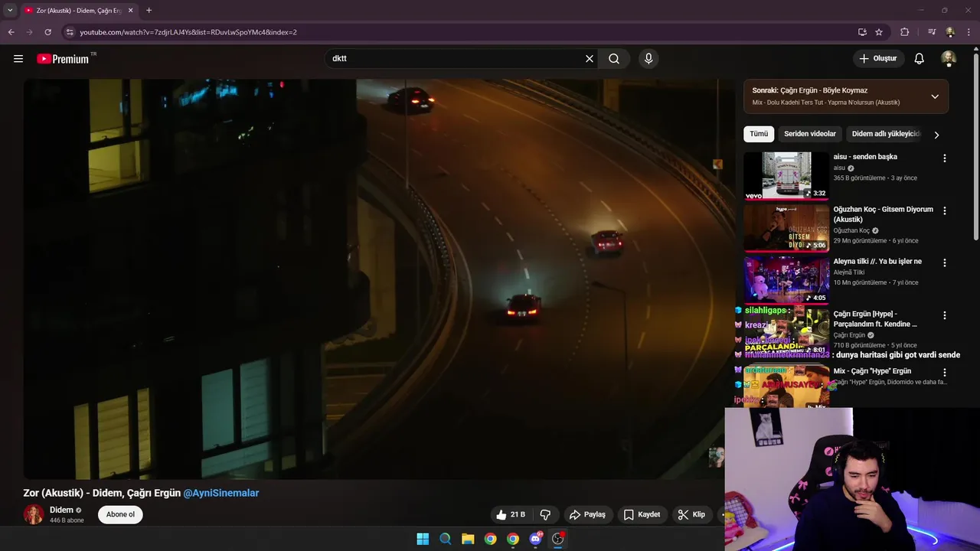Open File Explorer from taskbar
Viewport: 980px width, 551px height.
(x=468, y=539)
